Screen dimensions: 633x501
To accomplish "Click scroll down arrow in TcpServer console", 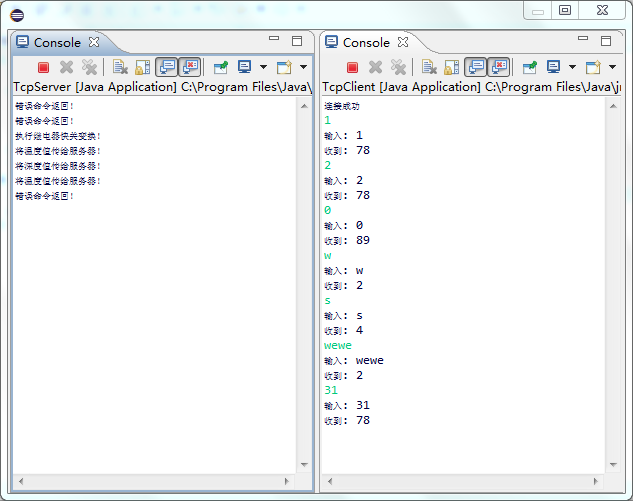I will tap(304, 465).
